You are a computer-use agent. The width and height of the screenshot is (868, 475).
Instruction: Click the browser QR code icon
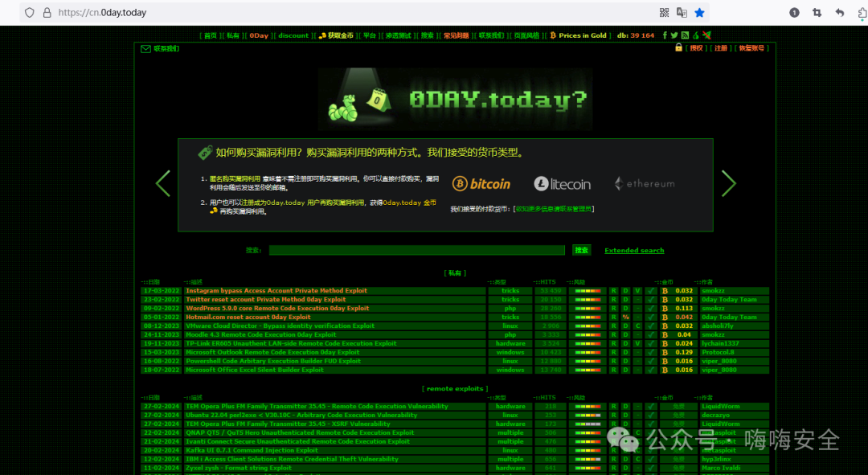[x=665, y=13]
